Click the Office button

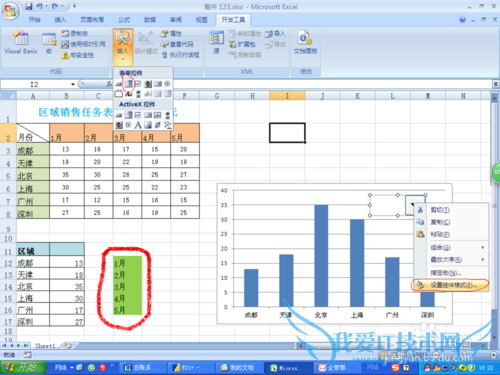point(10,10)
